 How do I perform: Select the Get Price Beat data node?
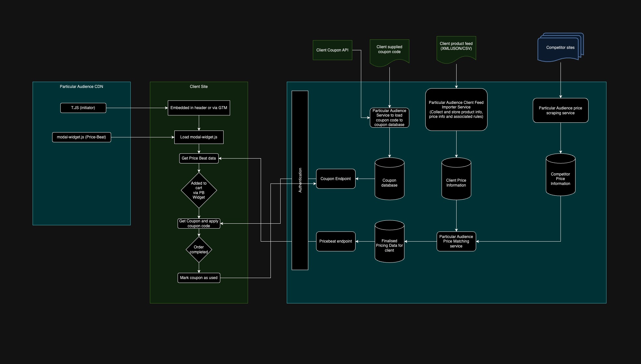[x=199, y=158]
